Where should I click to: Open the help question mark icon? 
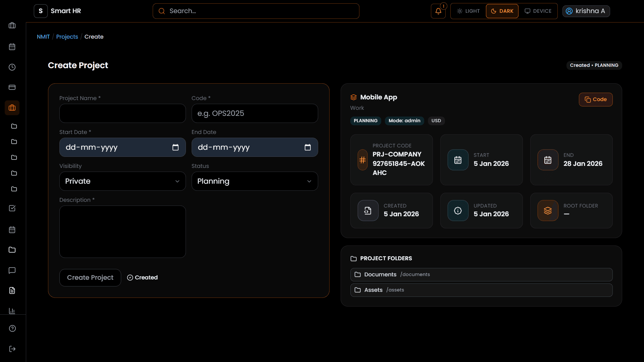coord(12,328)
